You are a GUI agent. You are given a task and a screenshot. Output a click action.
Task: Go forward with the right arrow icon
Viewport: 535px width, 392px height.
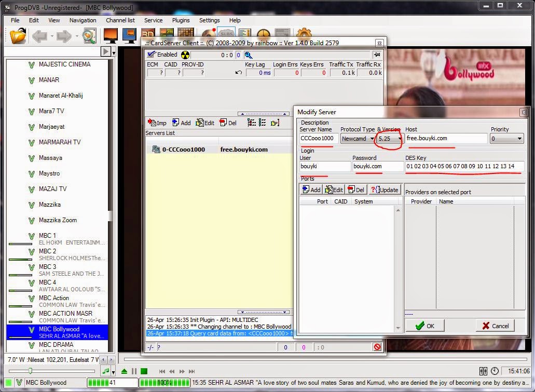[64, 36]
